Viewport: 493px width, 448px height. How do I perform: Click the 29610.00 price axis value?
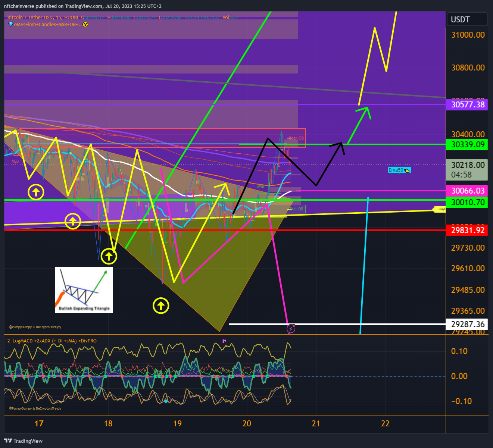(468, 268)
